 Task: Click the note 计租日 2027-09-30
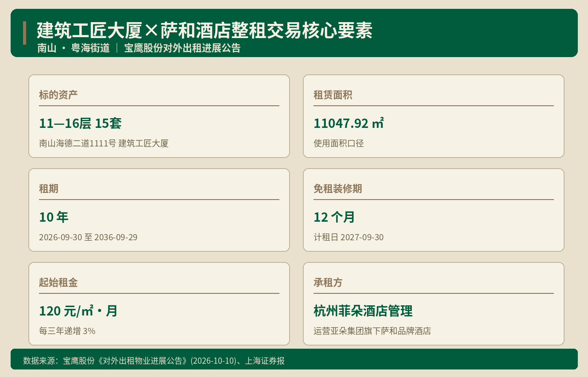[x=348, y=237]
